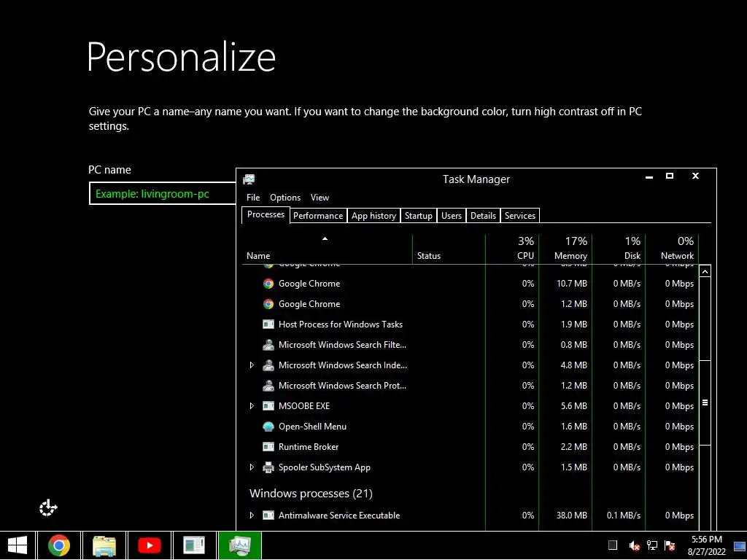The height and width of the screenshot is (560, 747).
Task: Switch to the taskbar window next to YouTube
Action: (x=194, y=545)
